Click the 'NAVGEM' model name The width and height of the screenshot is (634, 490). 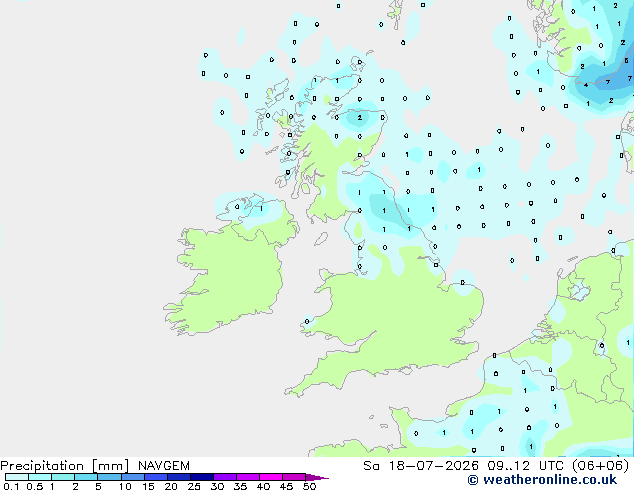[x=164, y=466]
